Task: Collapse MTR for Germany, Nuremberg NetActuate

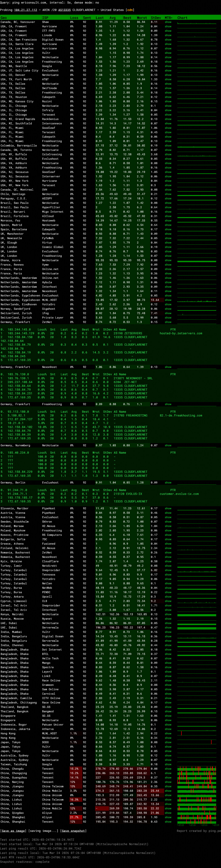Action: pyautogui.click(x=168, y=445)
